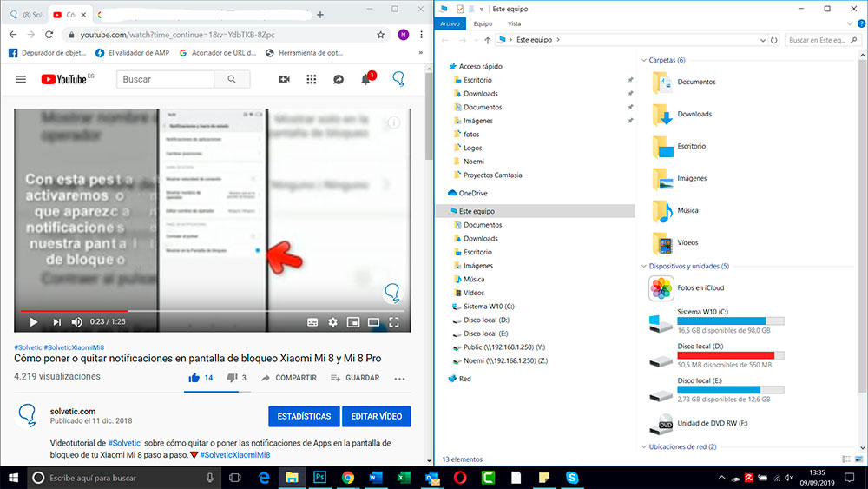Select the Música folder icon
Screen dimensions: 868x489
[x=662, y=211]
